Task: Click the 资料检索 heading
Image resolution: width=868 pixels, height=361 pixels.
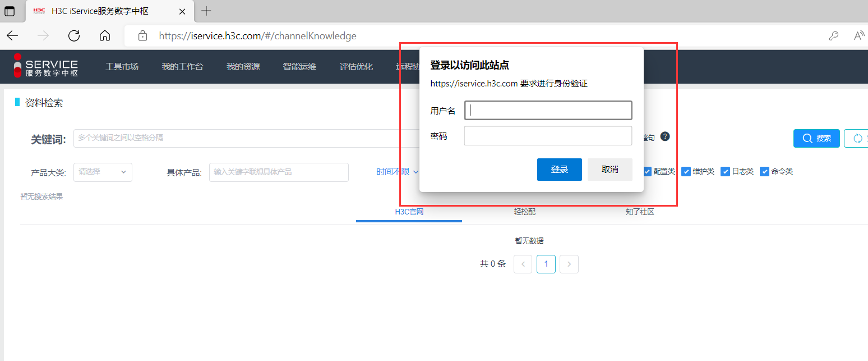Action: click(44, 103)
